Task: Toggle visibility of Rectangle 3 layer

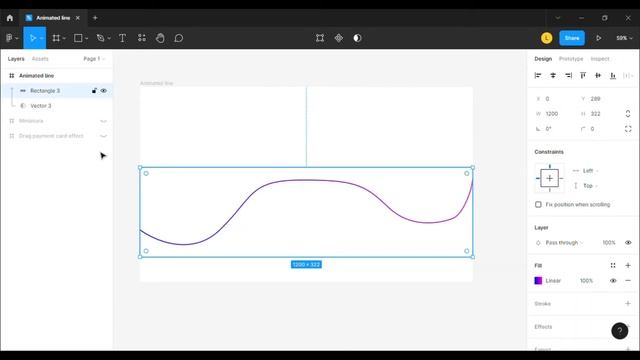Action: click(104, 91)
